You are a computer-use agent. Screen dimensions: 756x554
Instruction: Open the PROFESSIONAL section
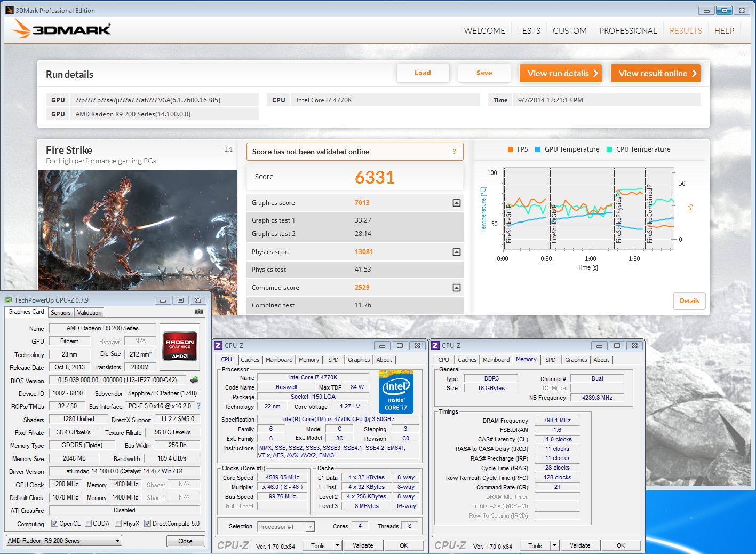coord(628,31)
